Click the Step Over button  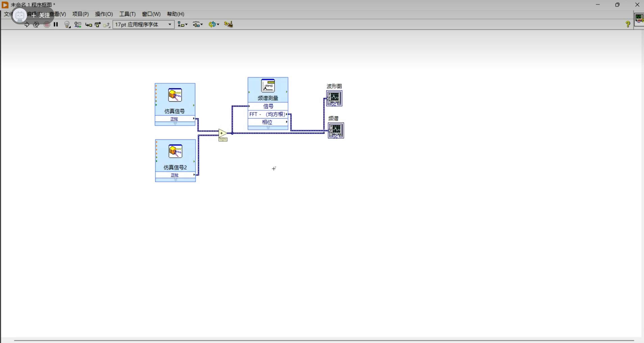click(98, 25)
